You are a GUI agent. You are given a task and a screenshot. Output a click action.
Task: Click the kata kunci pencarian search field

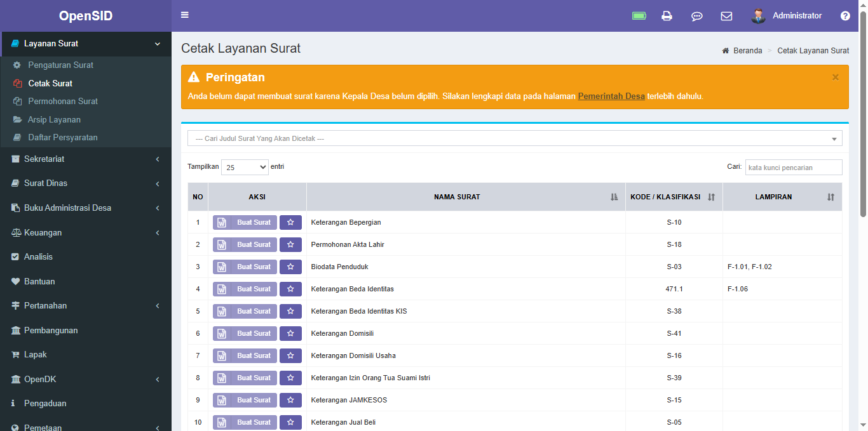(x=793, y=167)
